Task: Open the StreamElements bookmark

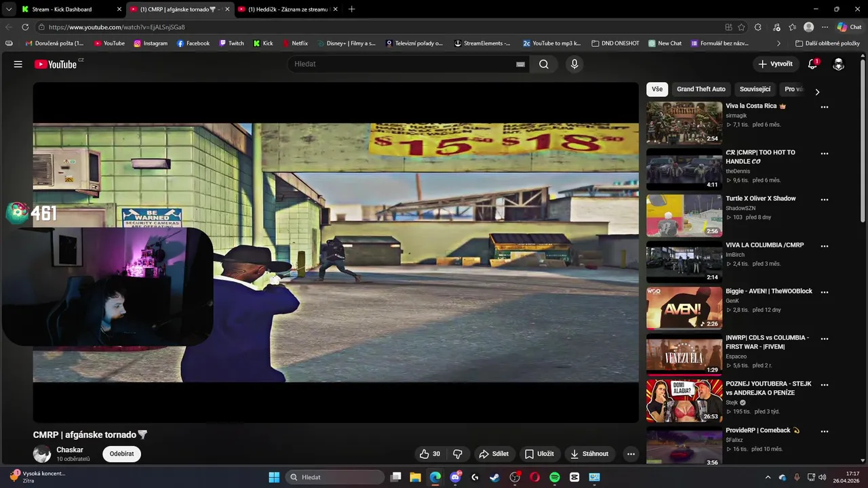Action: [x=482, y=43]
